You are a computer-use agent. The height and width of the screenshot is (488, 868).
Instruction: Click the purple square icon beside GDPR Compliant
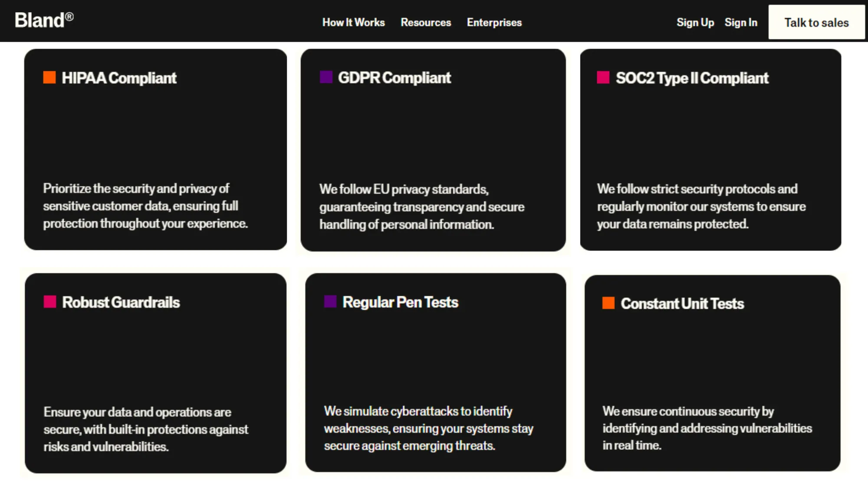click(x=326, y=77)
